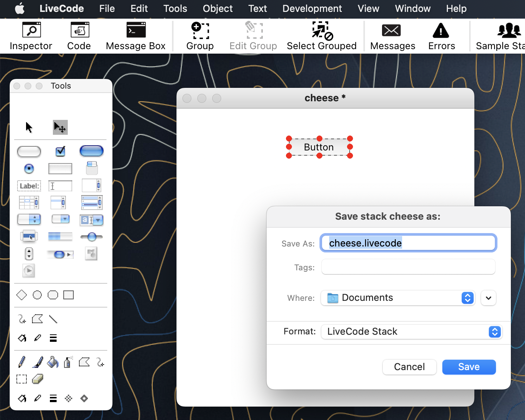525x420 pixels.
Task: Pick the scrollbar control
Action: pyautogui.click(x=60, y=255)
